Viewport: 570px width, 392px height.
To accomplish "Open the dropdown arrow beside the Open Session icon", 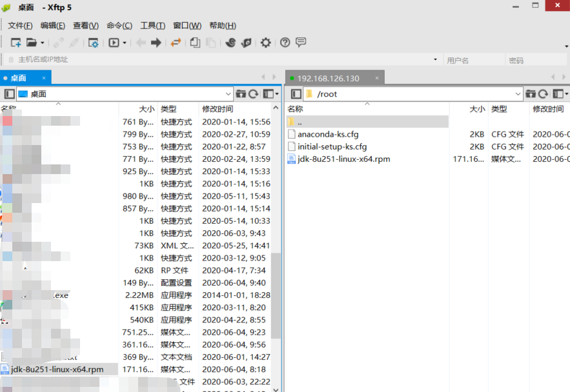I will coord(43,43).
